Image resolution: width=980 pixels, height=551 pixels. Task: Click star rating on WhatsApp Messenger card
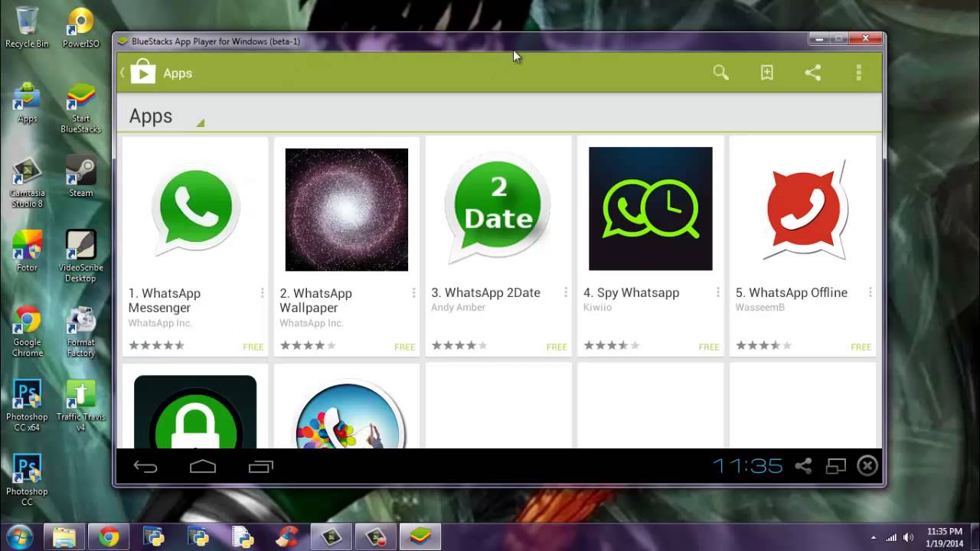[156, 346]
